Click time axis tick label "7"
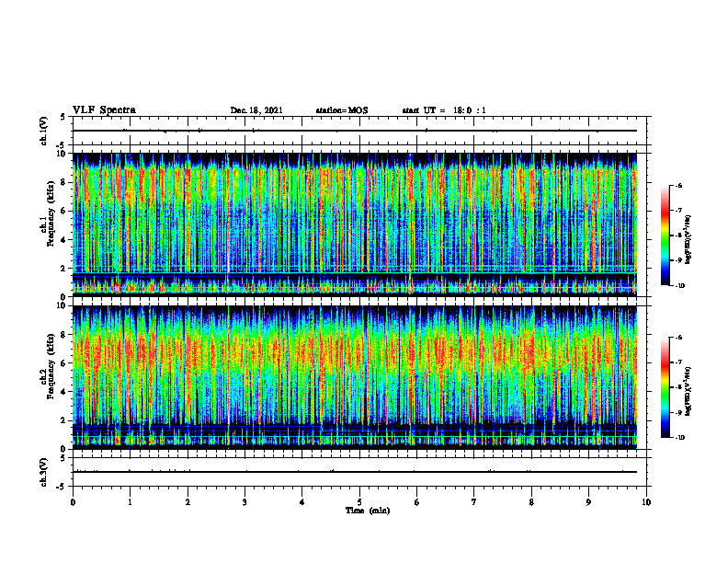The height and width of the screenshot is (563, 728). 474,502
